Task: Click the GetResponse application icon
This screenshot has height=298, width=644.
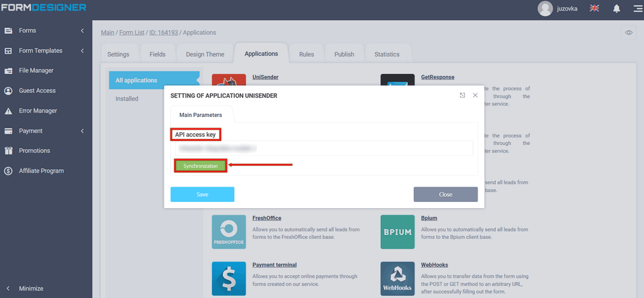Action: click(397, 80)
